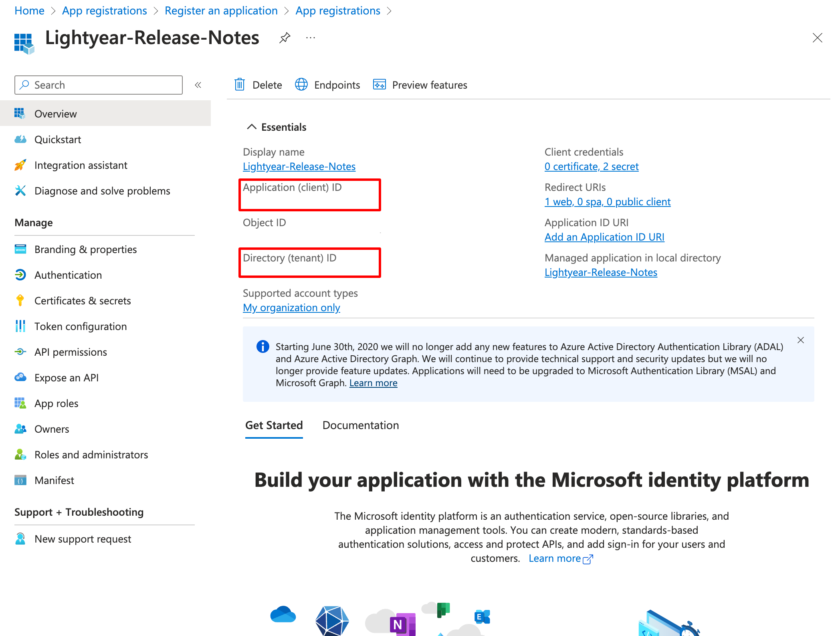The height and width of the screenshot is (636, 840).
Task: Switch to the Documentation tab
Action: pos(361,425)
